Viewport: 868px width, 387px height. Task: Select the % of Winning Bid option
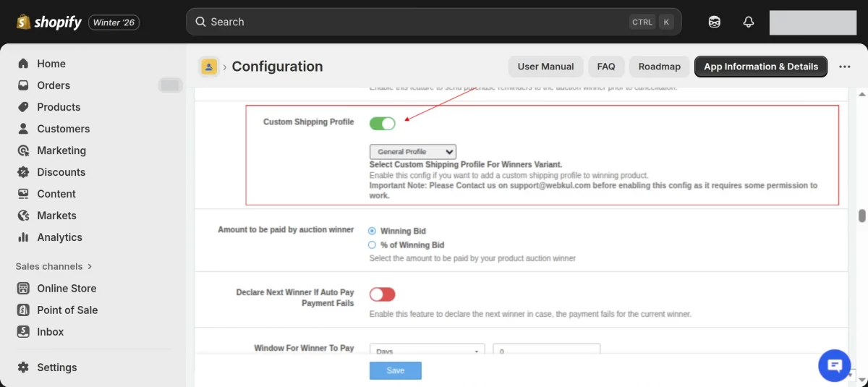click(x=373, y=245)
